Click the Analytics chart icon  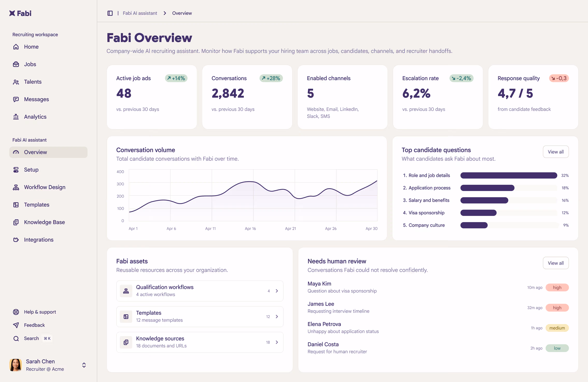[x=16, y=117]
